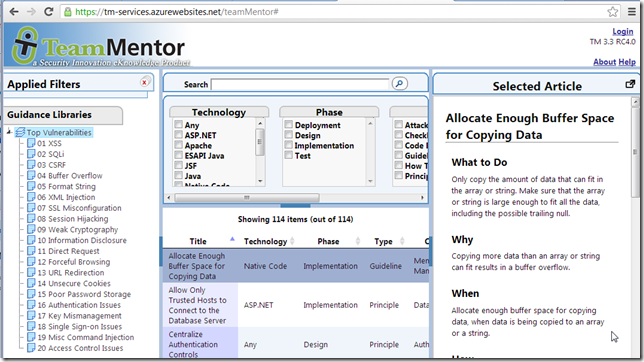Click the filter panel horizontal scrollbar thumb
Screen dimensions: 644x362
point(247,198)
